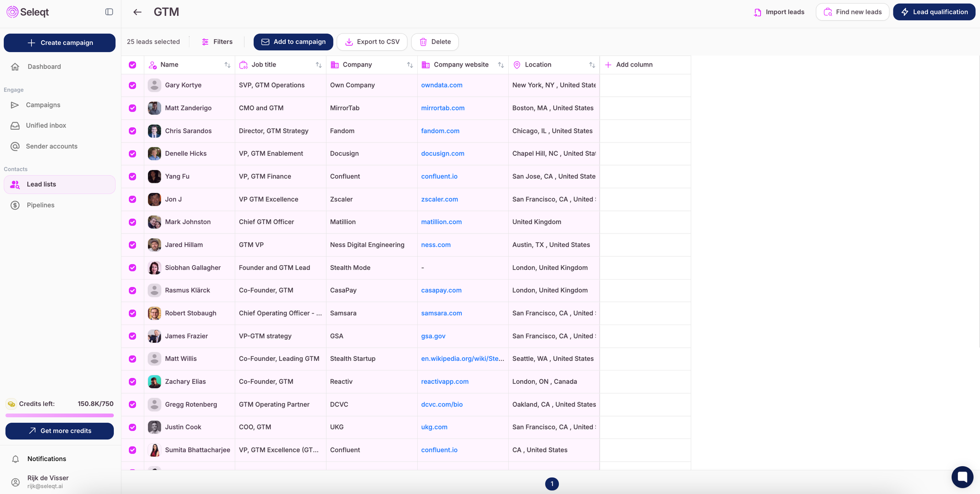Screen dimensions: 980x494
Task: Click the download icon in Export to CSV
Action: click(349, 42)
